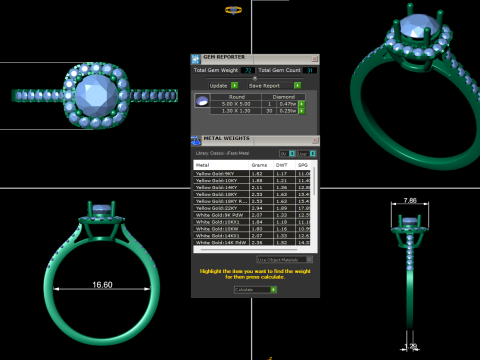The width and height of the screenshot is (480, 360).
Task: Click the Library: Classic-(Fast)-Metal label
Action: [222, 153]
